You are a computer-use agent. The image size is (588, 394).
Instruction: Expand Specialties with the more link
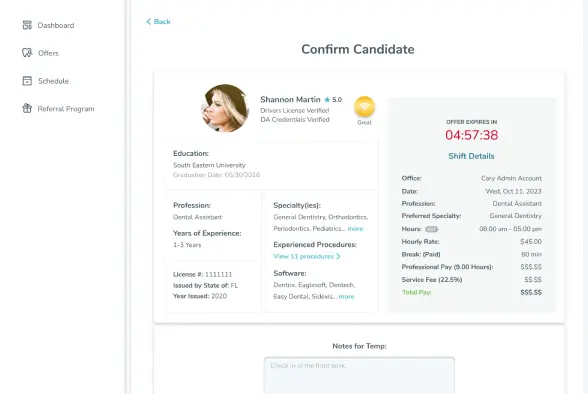pyautogui.click(x=355, y=229)
